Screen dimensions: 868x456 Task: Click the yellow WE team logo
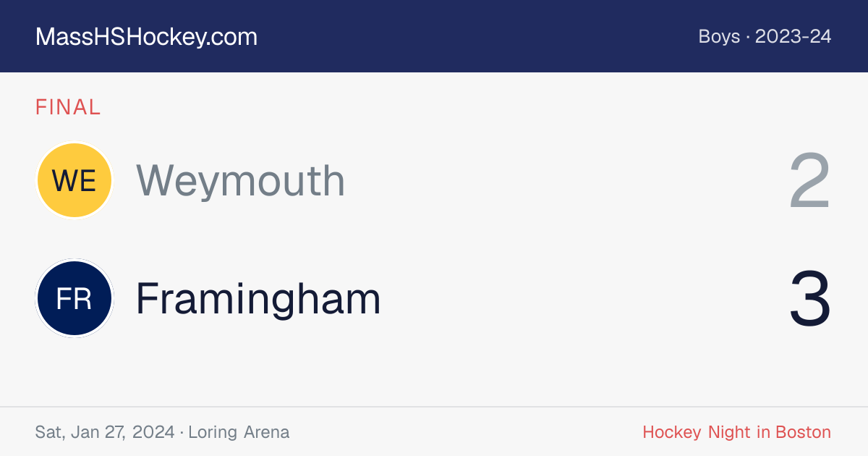tap(75, 180)
